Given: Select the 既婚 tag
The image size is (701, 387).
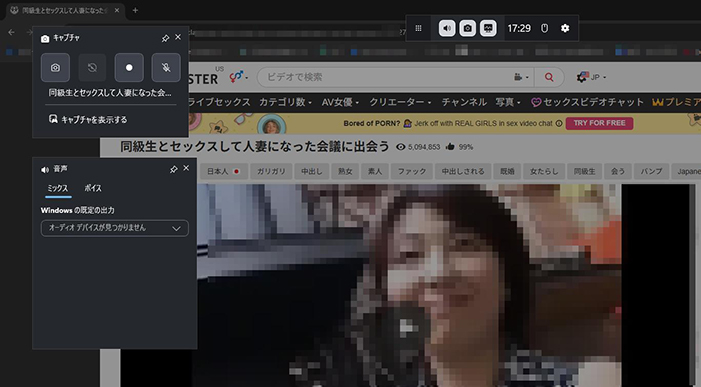Looking at the screenshot, I should tap(507, 171).
